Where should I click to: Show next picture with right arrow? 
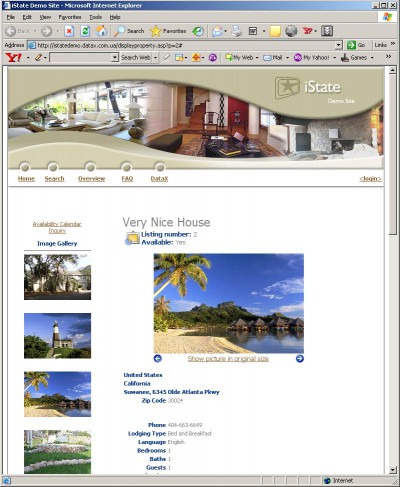coord(300,359)
